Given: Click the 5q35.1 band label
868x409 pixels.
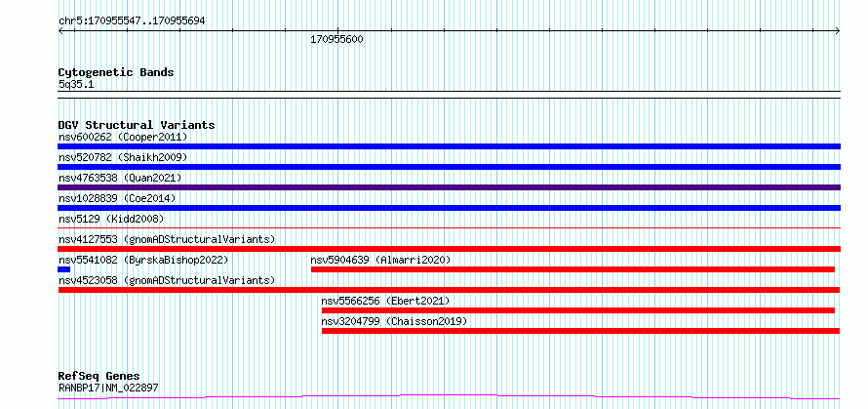Looking at the screenshot, I should (76, 84).
